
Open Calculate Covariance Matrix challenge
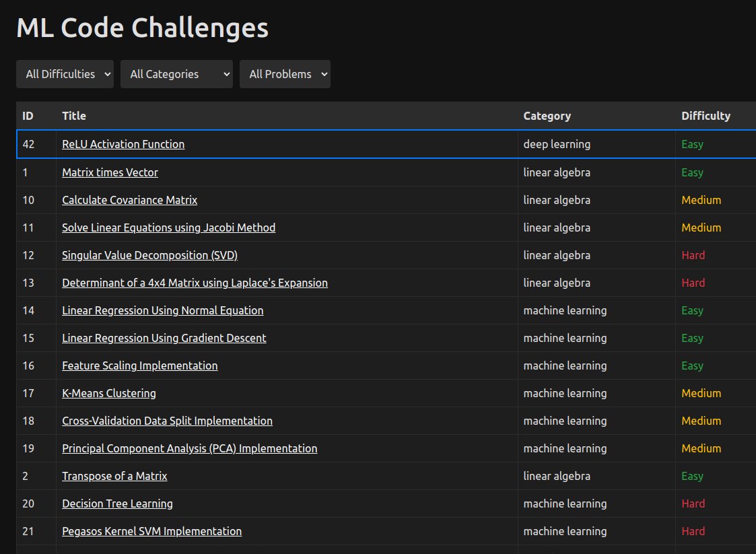pos(129,200)
